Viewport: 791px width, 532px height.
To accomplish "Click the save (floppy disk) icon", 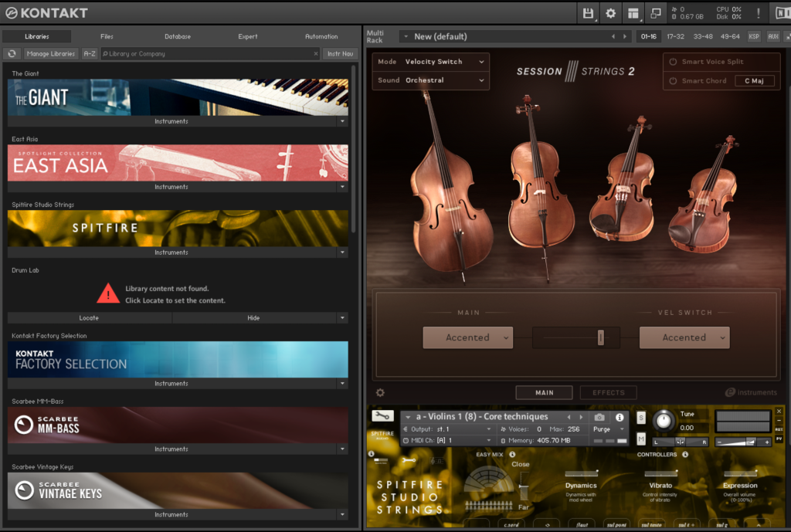I will [x=589, y=13].
